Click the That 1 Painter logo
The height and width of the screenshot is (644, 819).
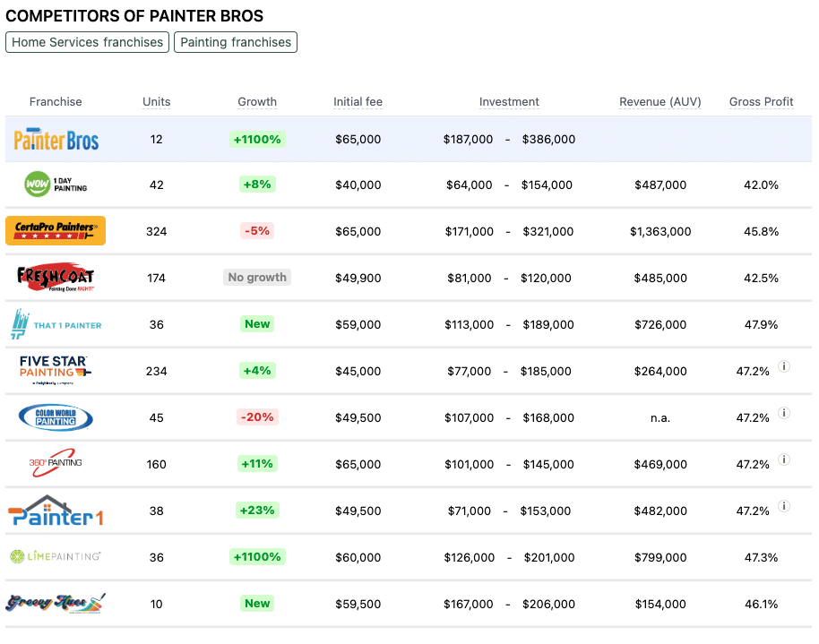tap(56, 324)
